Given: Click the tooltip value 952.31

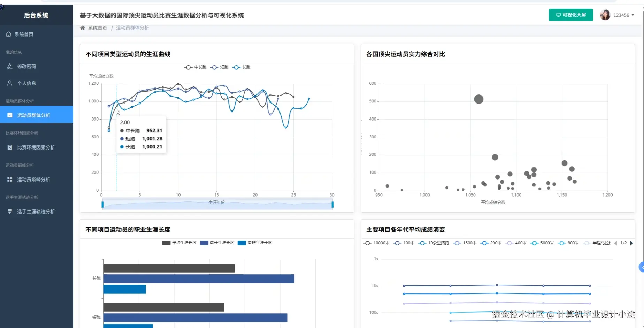Looking at the screenshot, I should (x=154, y=131).
